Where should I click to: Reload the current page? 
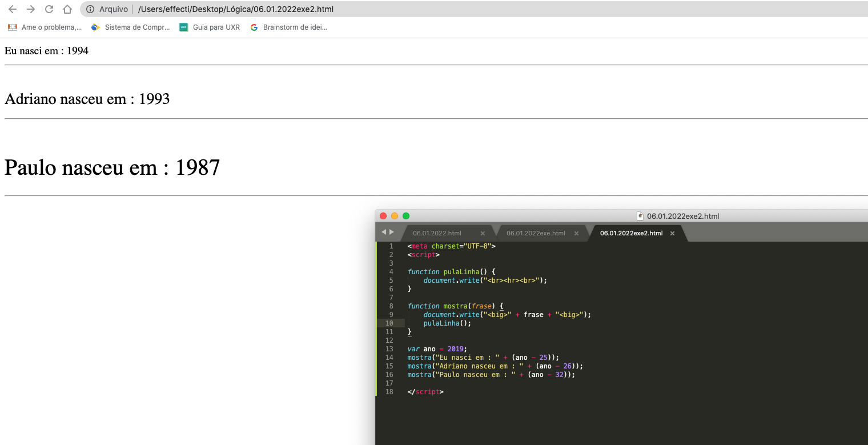point(49,9)
